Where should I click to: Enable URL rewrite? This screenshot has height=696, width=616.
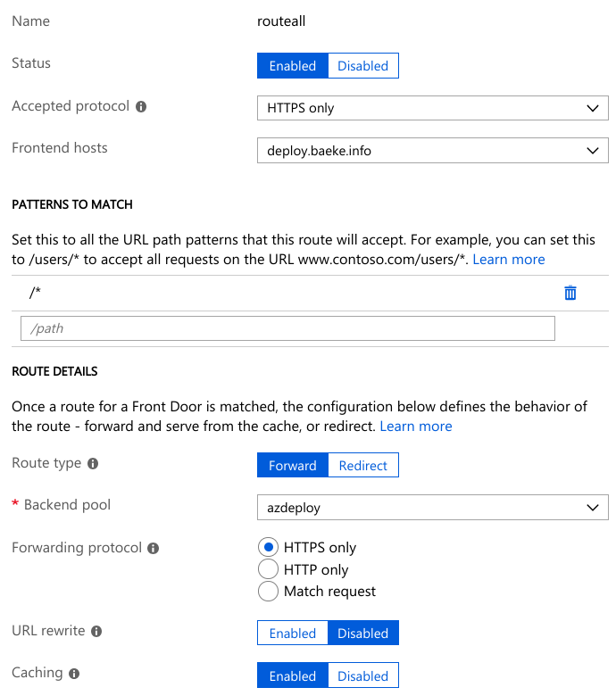coord(293,634)
